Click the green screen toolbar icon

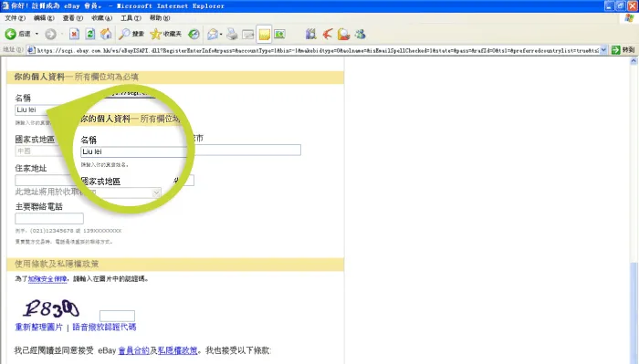click(279, 34)
